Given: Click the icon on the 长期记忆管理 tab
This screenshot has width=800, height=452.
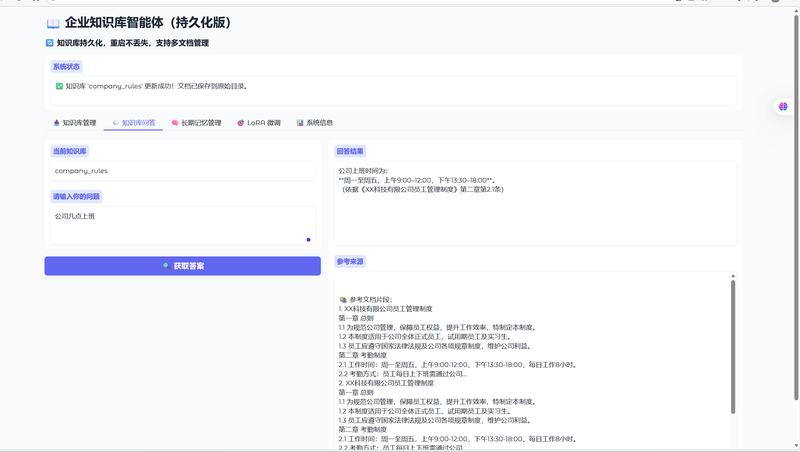Looking at the screenshot, I should 175,123.
